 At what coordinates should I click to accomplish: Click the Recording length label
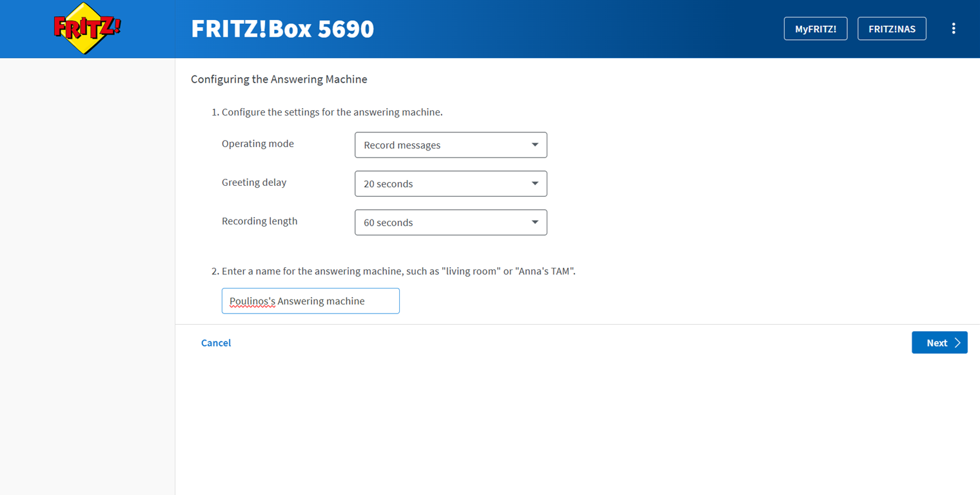260,221
